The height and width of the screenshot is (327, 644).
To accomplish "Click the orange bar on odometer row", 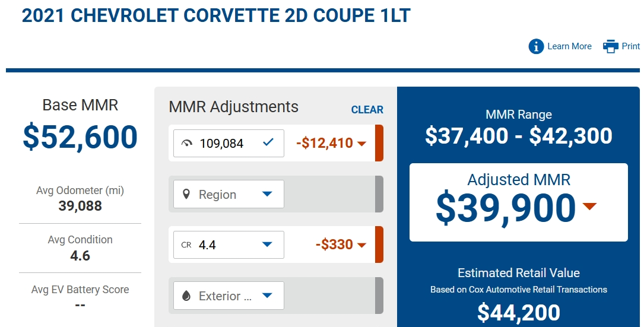I will (379, 143).
